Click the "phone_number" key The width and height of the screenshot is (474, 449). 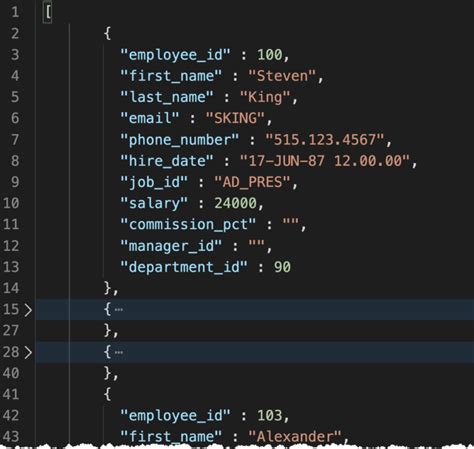pyautogui.click(x=179, y=140)
